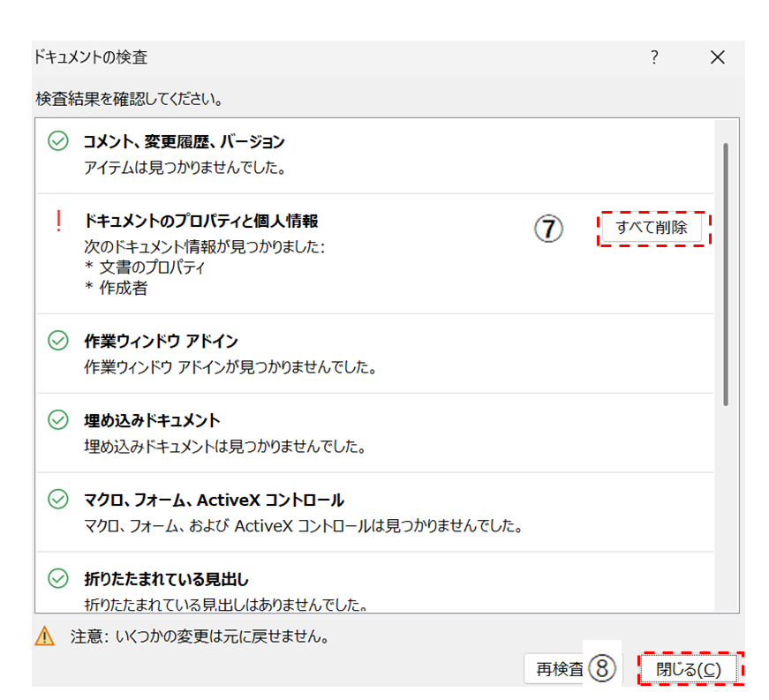Click green checkmark beside 埋め込みドキュメント
This screenshot has width=769, height=700.
click(x=58, y=420)
